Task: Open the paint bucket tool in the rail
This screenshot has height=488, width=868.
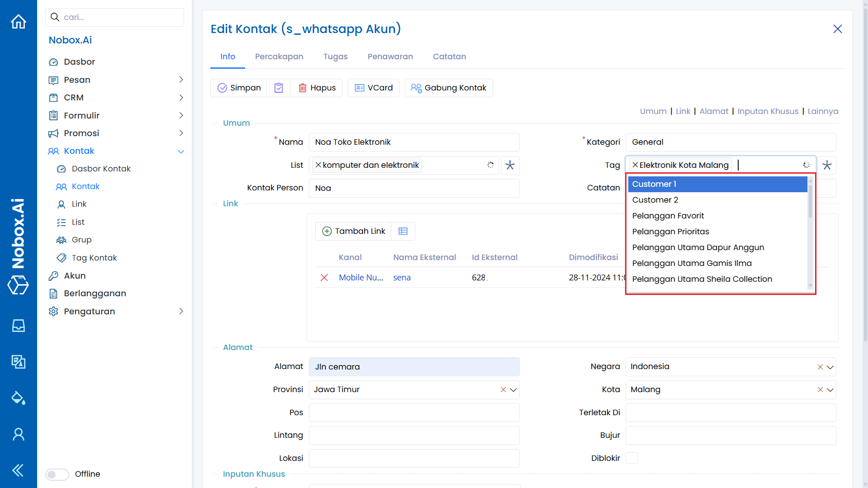Action: 18,398
